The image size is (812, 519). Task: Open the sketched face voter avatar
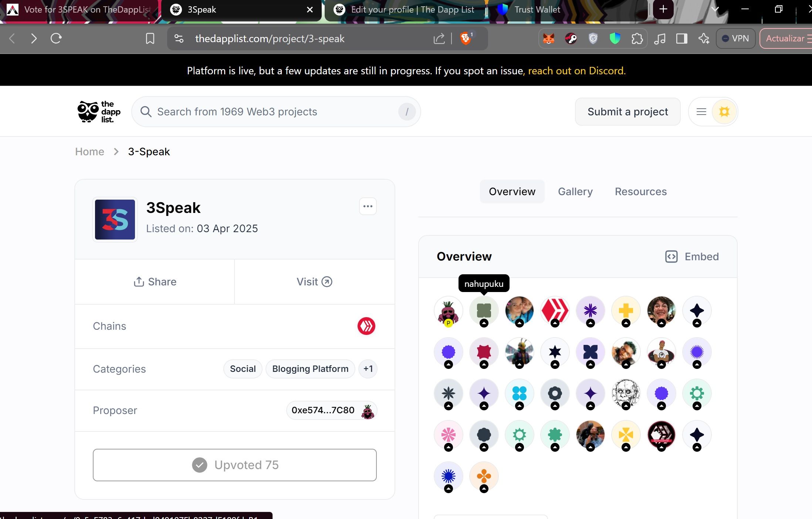click(626, 394)
